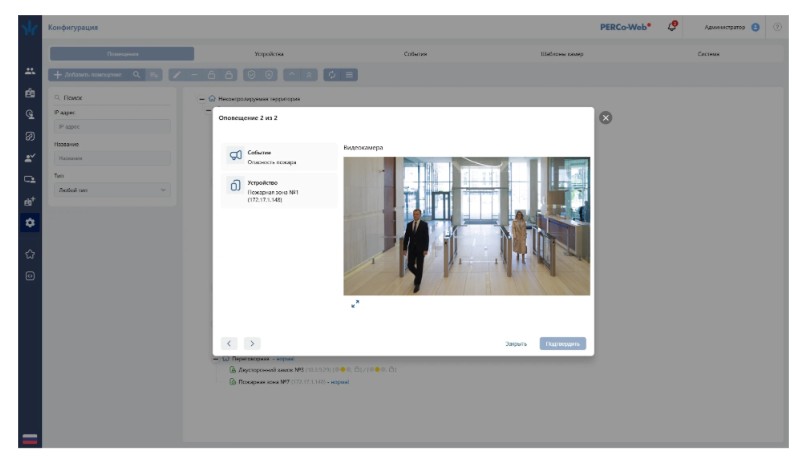The height and width of the screenshot is (468, 810).
Task: Click the edit pencil icon in the toolbar
Action: (176, 75)
